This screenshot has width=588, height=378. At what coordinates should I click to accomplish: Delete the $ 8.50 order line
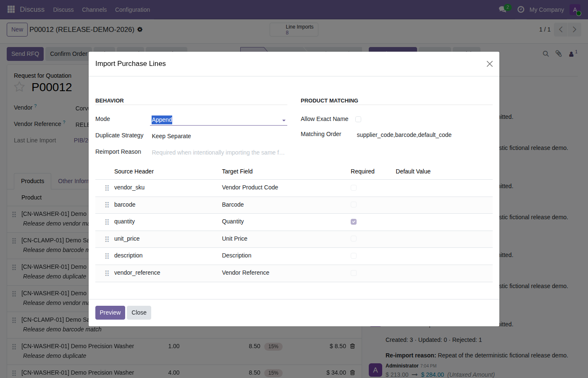coord(352,346)
